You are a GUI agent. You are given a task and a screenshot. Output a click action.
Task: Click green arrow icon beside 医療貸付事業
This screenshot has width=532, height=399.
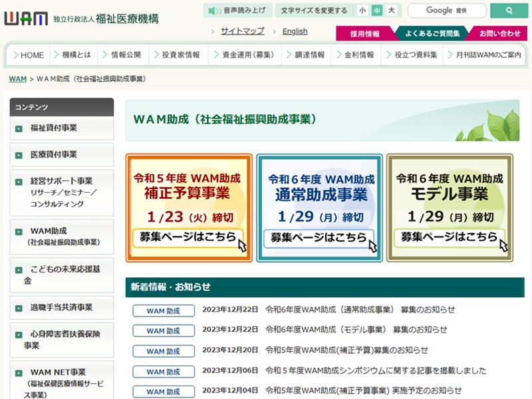(19, 155)
